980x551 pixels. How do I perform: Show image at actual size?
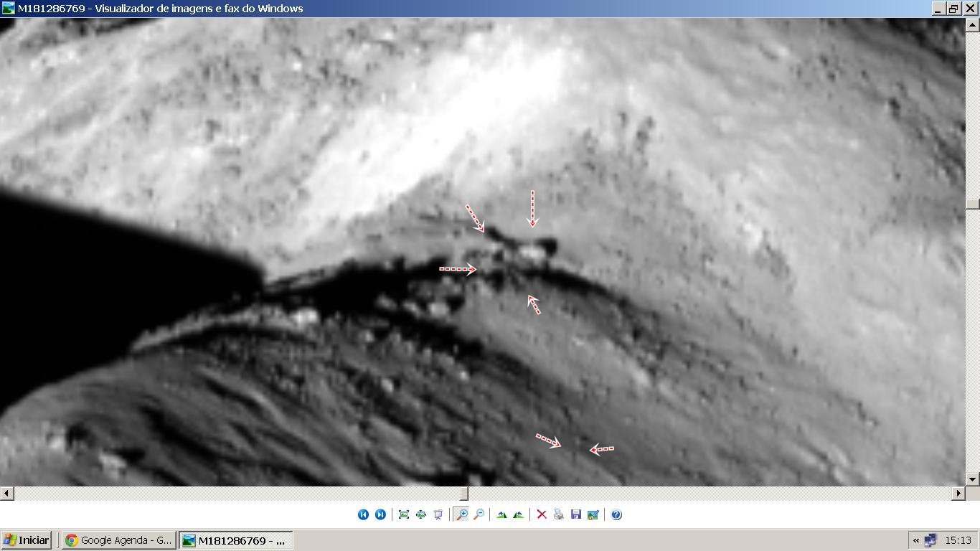coord(421,514)
